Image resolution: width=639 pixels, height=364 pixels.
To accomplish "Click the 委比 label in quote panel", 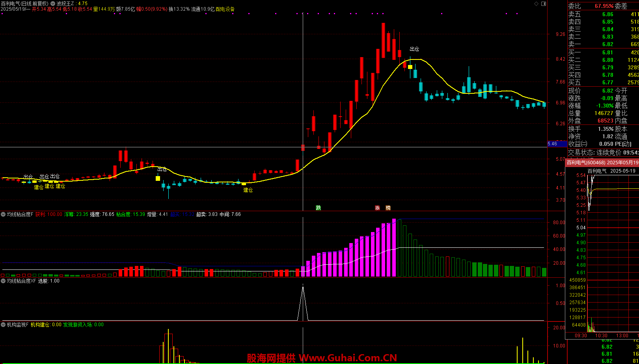I will (574, 6).
